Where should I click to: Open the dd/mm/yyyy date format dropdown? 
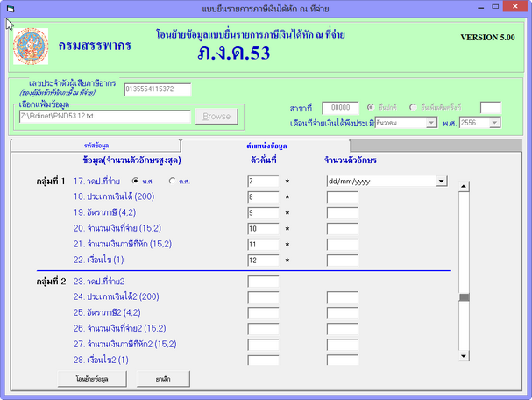(x=441, y=181)
